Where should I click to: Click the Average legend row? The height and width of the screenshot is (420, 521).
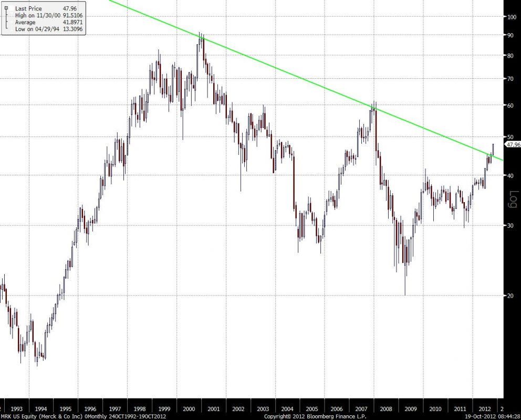[25, 23]
